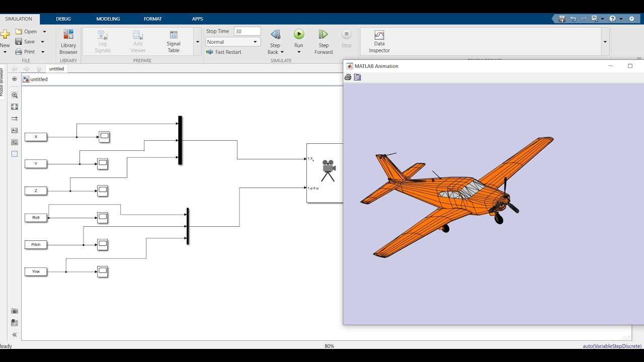Select the Pitch constant block
The height and width of the screenshot is (362, 644).
tap(36, 244)
